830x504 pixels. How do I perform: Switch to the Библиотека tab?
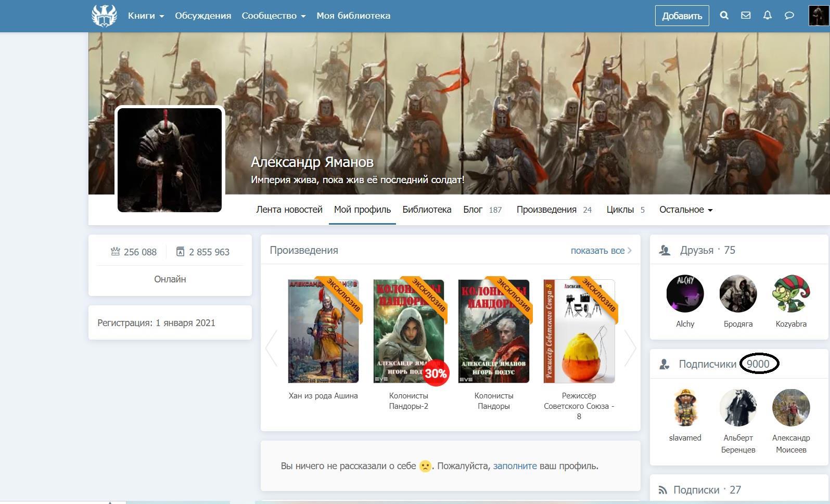pos(426,210)
